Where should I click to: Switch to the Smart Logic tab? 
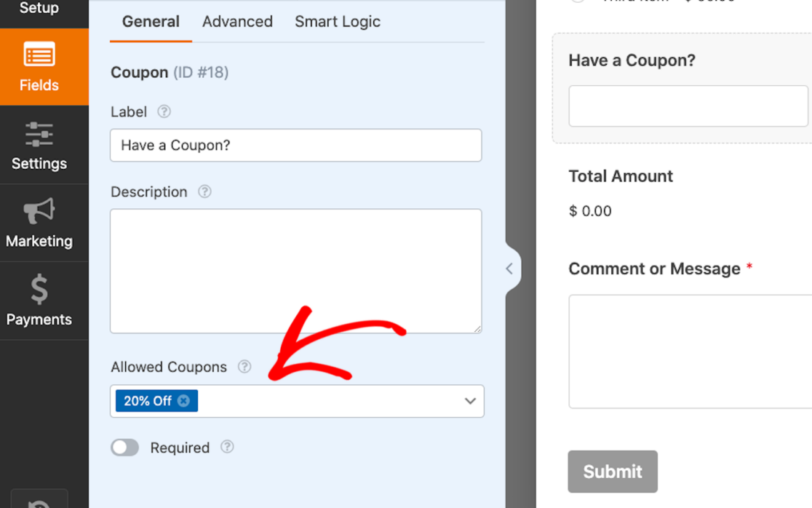tap(338, 22)
